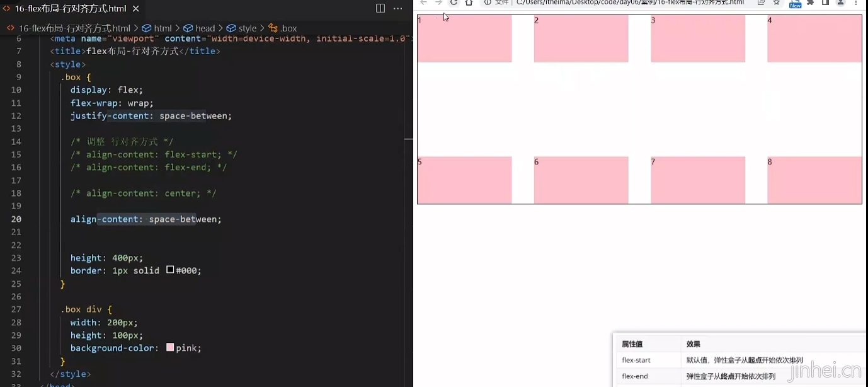The width and height of the screenshot is (868, 387).
Task: Close the 16-flex布局-行对齐方式.html tab
Action: [135, 9]
